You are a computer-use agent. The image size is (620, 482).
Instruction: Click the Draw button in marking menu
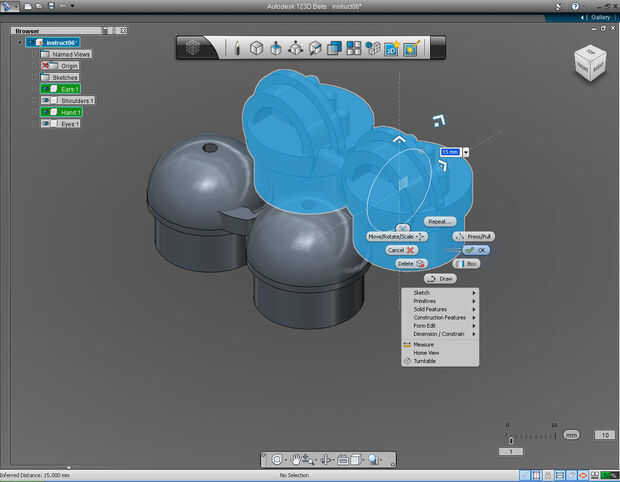[x=440, y=279]
